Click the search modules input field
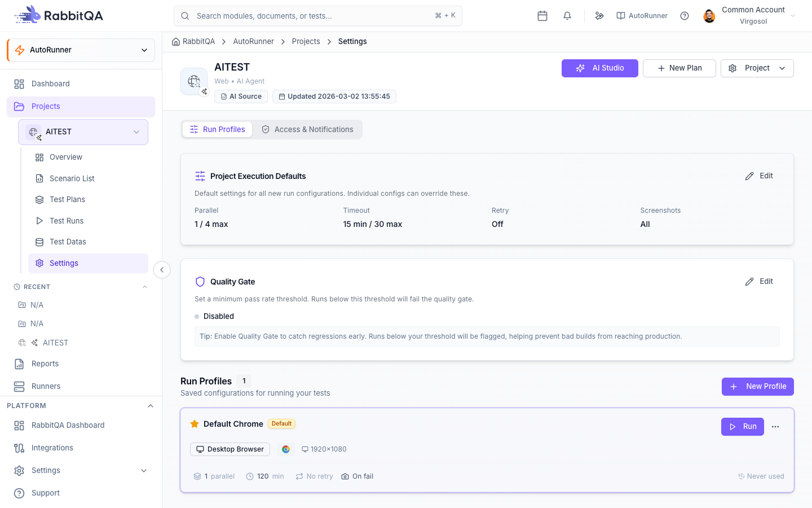Screen dimensions: 812x508 [318, 16]
